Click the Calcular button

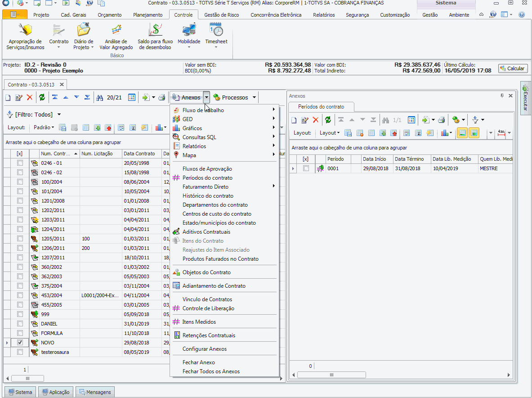tap(513, 68)
